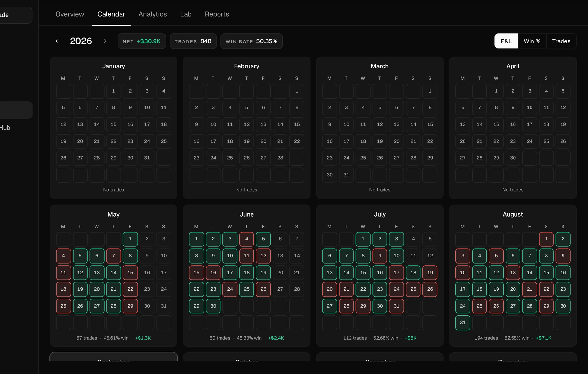This screenshot has width=588, height=374.
Task: Select the P&L view toggle
Action: pos(506,41)
